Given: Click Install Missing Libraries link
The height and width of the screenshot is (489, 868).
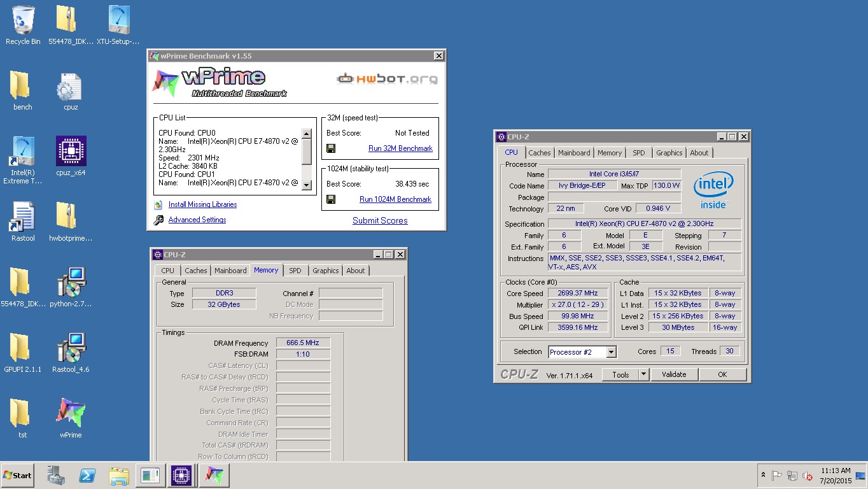Looking at the screenshot, I should [202, 204].
